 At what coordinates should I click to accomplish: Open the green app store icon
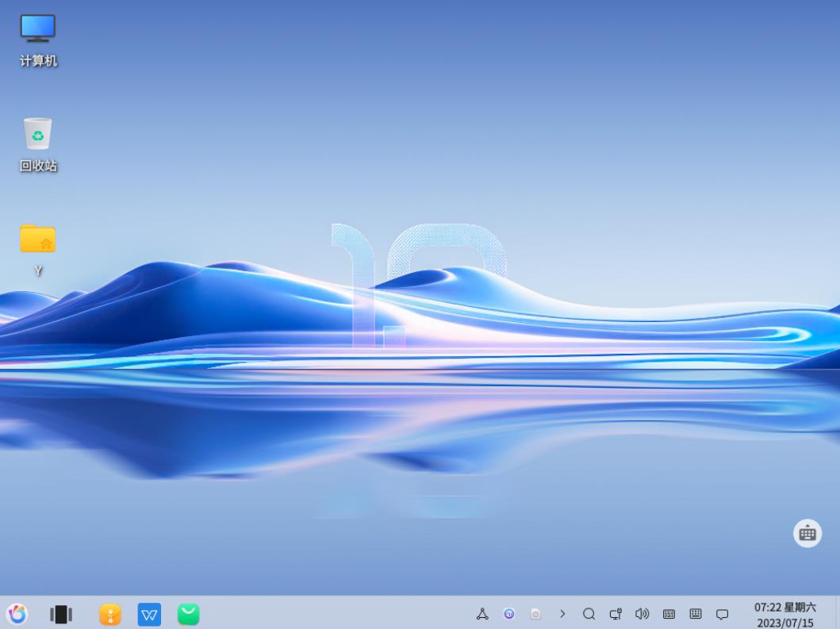[188, 614]
